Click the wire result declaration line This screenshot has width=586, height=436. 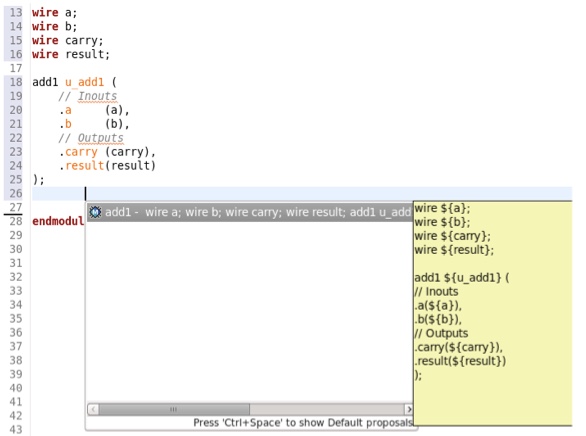coord(71,55)
